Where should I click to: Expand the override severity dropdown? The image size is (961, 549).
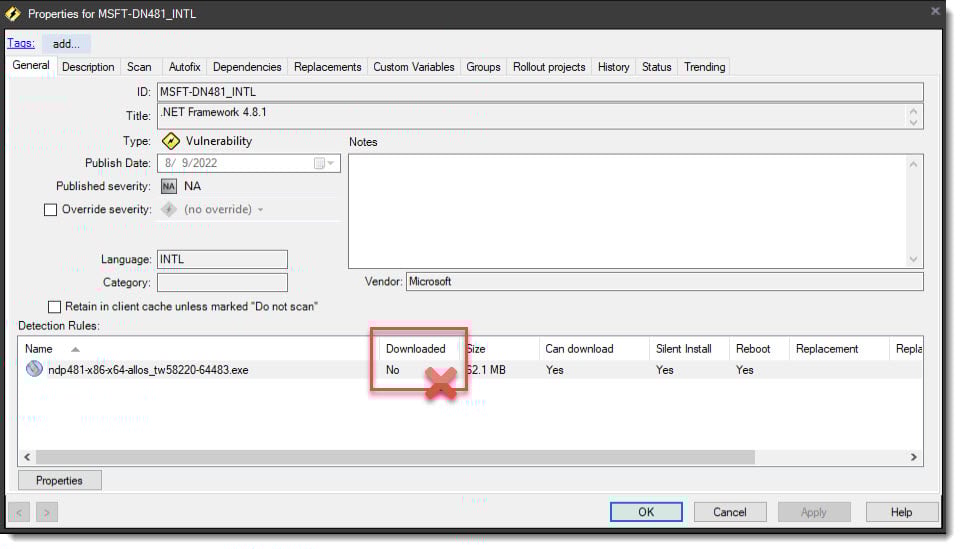261,210
